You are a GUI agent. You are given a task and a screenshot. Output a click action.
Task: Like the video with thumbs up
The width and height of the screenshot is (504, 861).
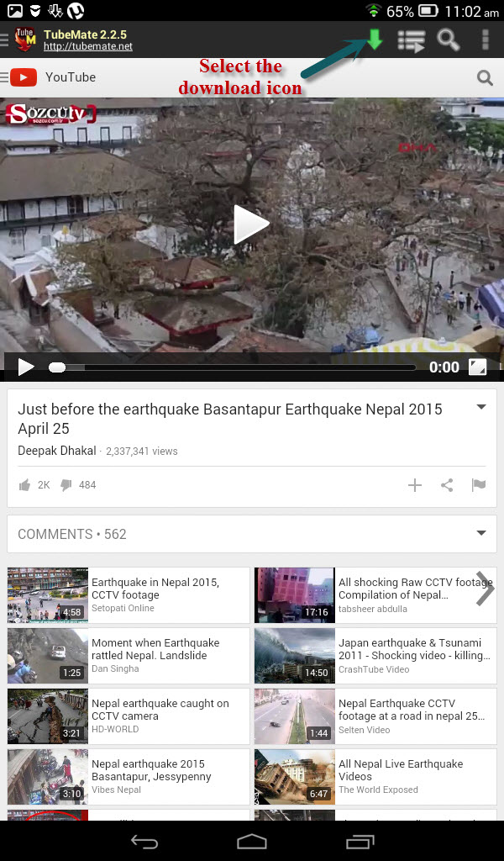[24, 485]
